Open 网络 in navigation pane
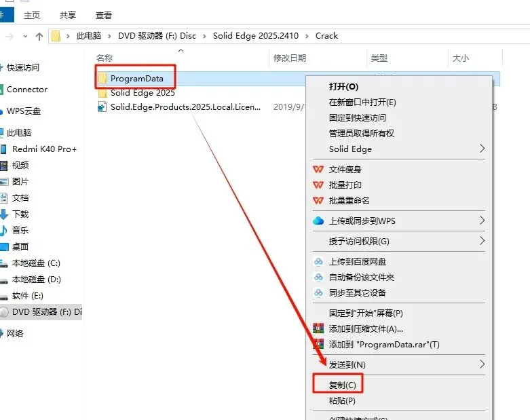The height and width of the screenshot is (420, 530). (x=15, y=334)
